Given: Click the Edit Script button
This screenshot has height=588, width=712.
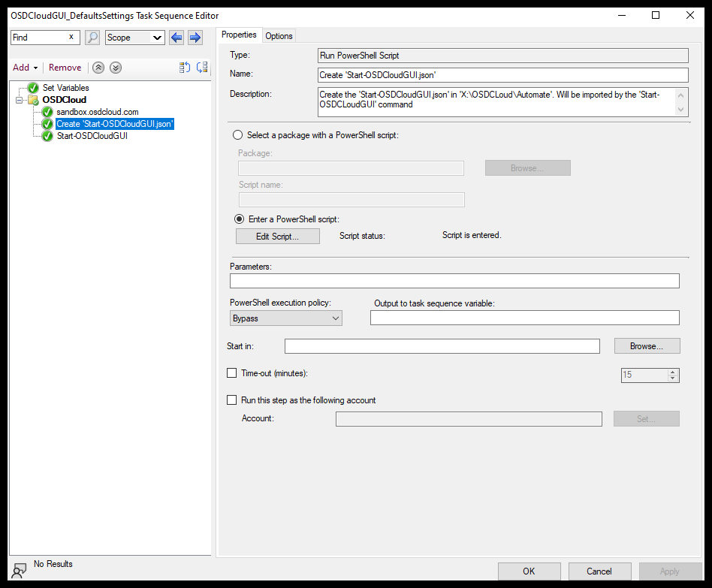Looking at the screenshot, I should pyautogui.click(x=277, y=236).
